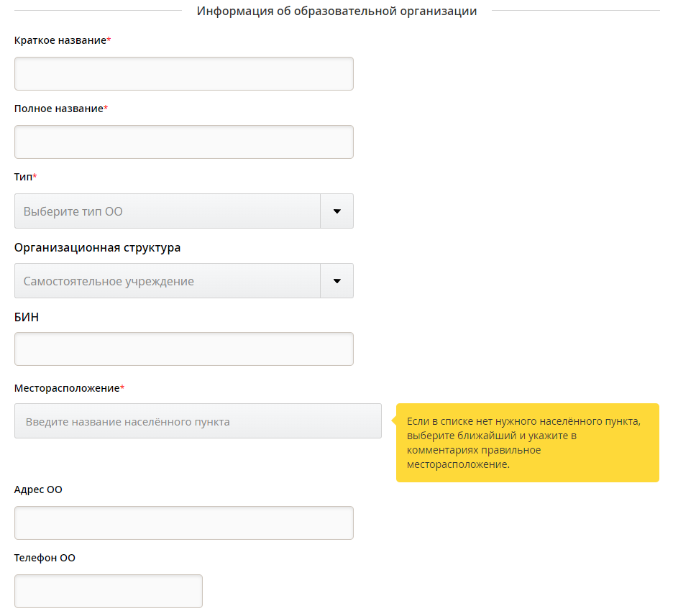Click the Телефон ОО label

45,558
